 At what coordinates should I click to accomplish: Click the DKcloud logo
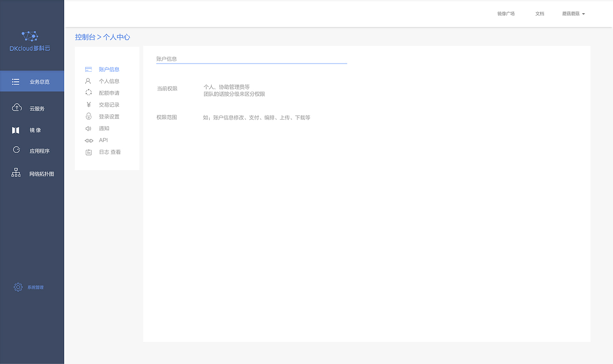pos(30,42)
